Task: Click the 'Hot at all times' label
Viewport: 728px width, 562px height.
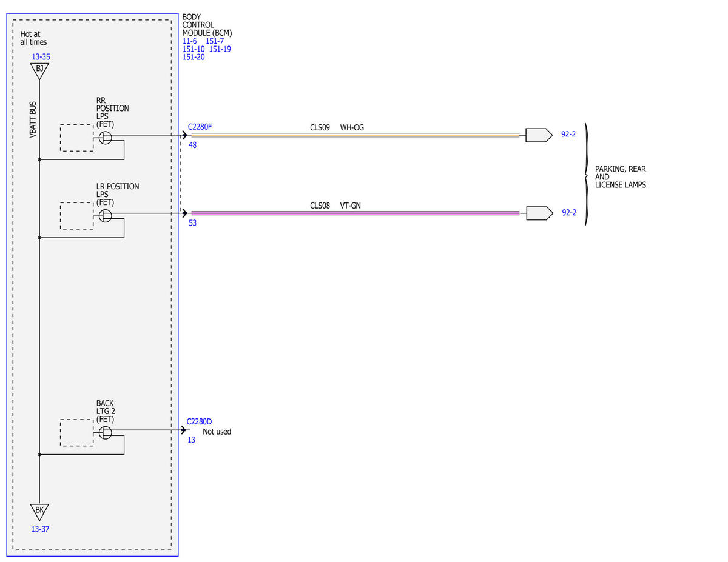Action: 33,38
